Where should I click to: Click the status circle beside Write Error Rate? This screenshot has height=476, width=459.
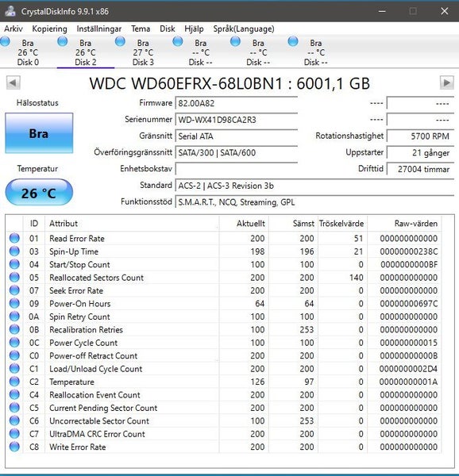coord(14,447)
